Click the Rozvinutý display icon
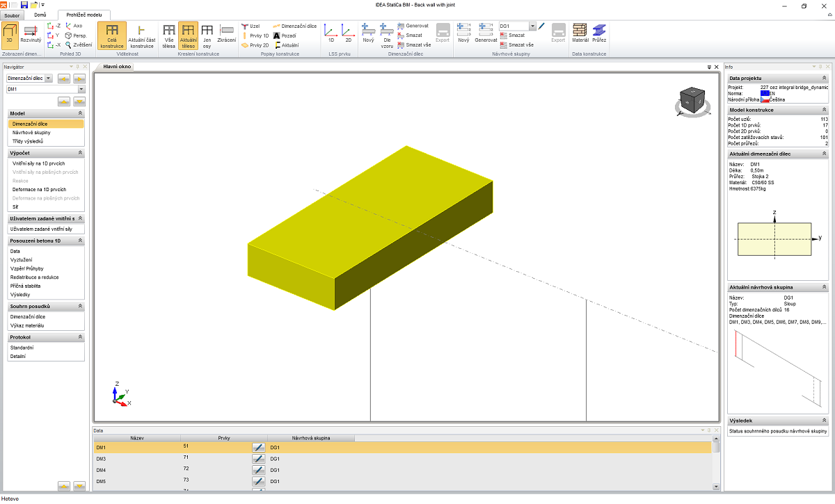The image size is (835, 504). 31,33
